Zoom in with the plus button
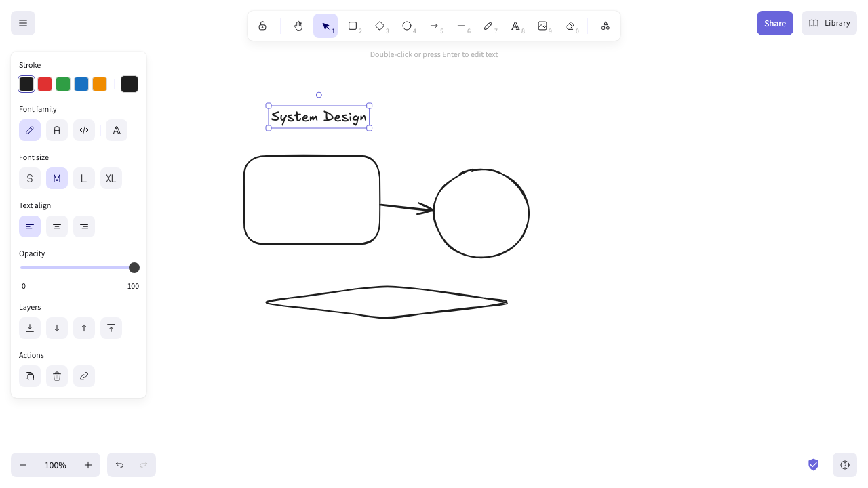 tap(88, 465)
